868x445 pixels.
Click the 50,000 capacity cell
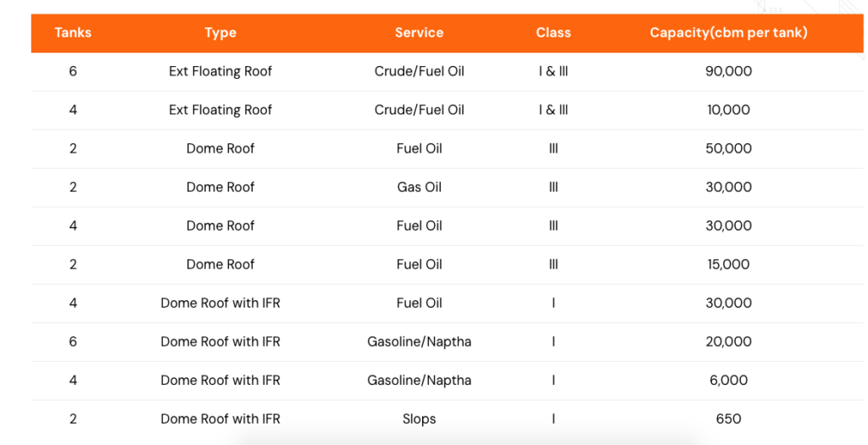click(728, 148)
